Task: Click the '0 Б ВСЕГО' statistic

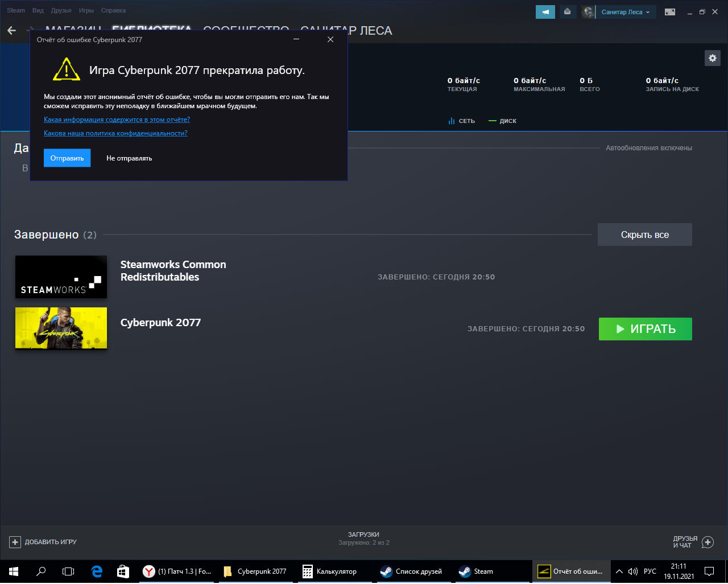Action: click(x=590, y=84)
